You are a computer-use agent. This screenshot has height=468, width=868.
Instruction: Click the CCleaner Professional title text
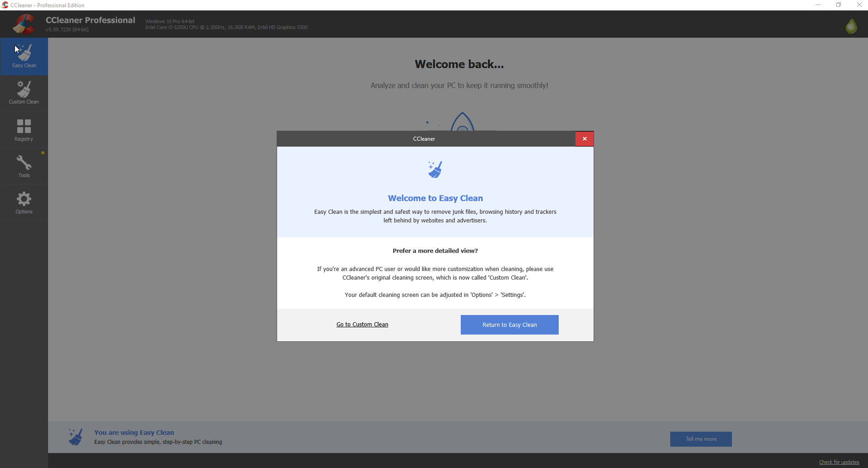click(x=90, y=20)
